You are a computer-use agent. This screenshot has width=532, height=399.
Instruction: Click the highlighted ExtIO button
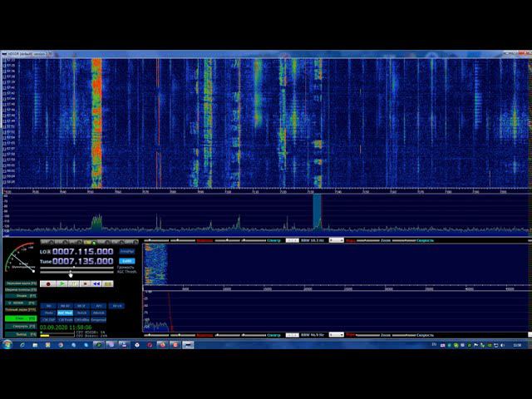(x=127, y=261)
